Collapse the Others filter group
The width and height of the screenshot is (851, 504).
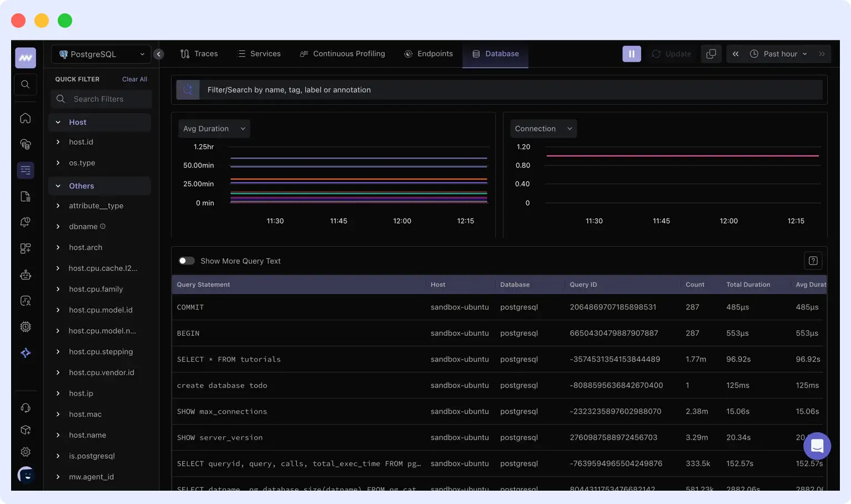coord(99,186)
